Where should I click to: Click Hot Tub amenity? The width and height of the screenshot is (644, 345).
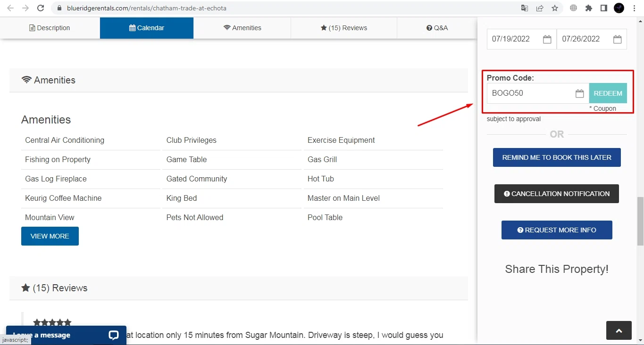[321, 179]
